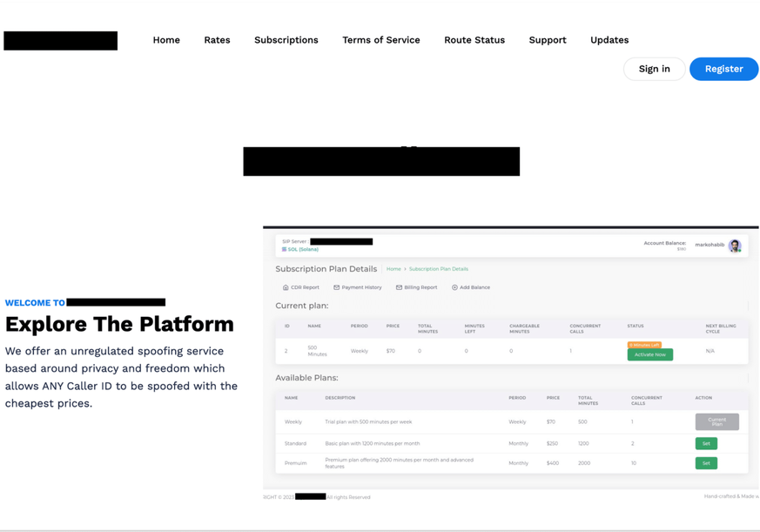
Task: Check the Route Status page
Action: pos(474,40)
